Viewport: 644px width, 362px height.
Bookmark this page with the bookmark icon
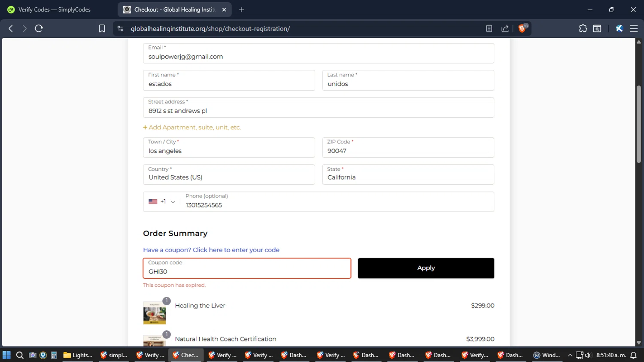(x=102, y=28)
